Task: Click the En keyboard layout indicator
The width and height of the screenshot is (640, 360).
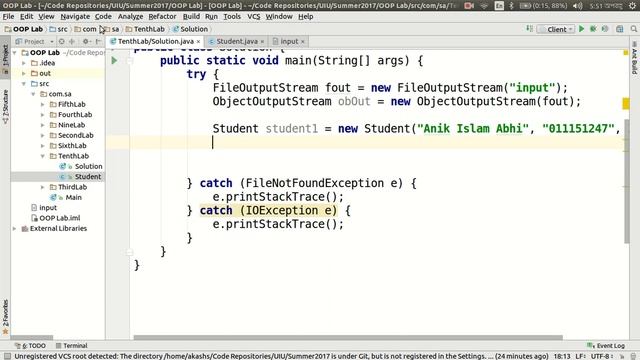Action: click(499, 6)
